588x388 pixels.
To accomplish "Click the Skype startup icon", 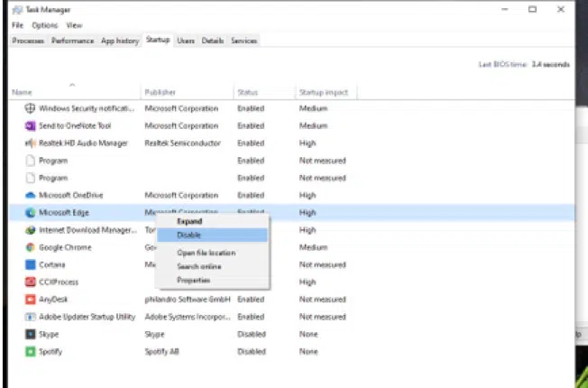I will 30,334.
